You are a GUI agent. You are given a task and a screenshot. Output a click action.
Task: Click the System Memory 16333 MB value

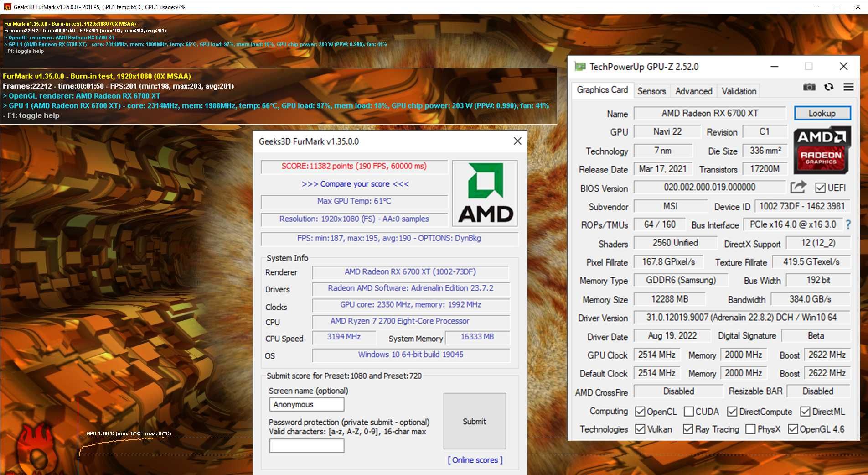click(x=477, y=337)
